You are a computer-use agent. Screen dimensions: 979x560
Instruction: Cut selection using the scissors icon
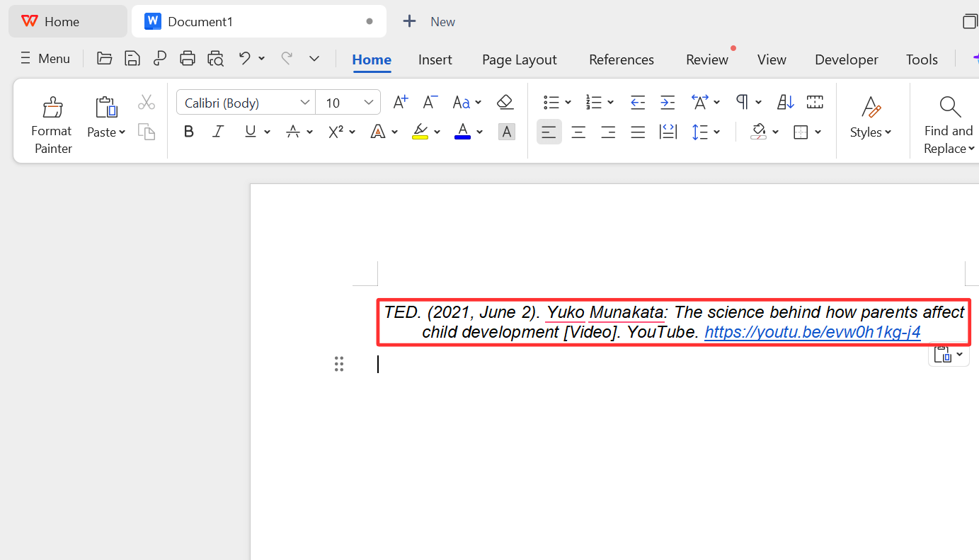(146, 101)
